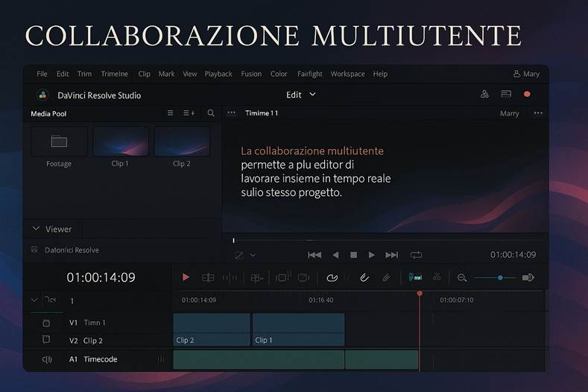Open the Clip menu
This screenshot has height=392, width=588.
(x=144, y=74)
